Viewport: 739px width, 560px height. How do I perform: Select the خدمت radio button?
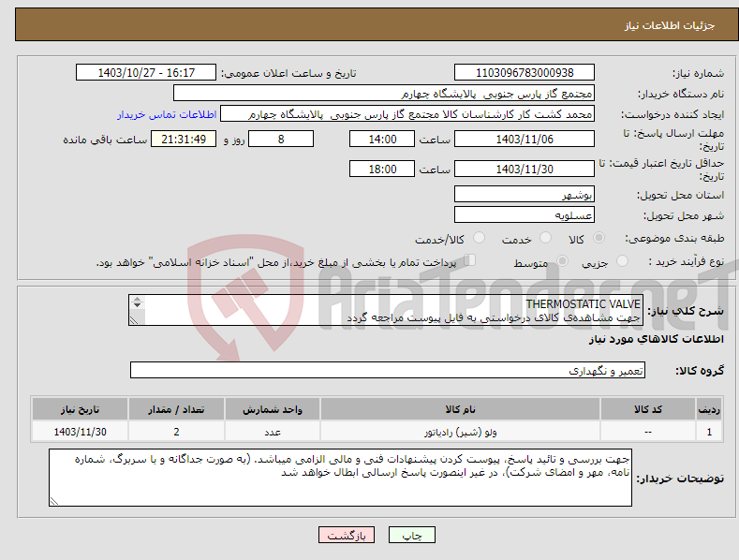point(545,238)
